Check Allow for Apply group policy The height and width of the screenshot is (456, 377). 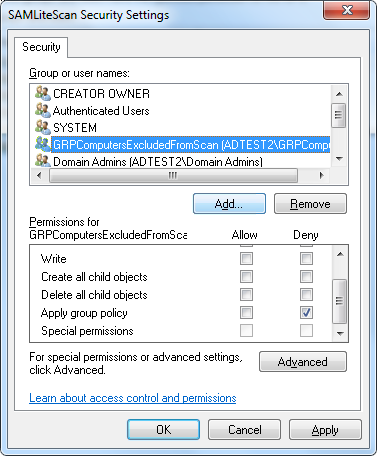click(x=246, y=313)
